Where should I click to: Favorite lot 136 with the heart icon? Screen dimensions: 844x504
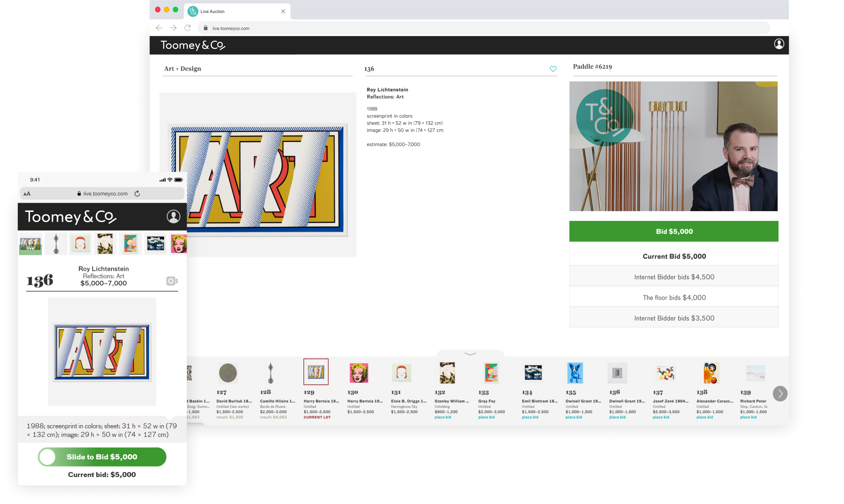tap(553, 69)
